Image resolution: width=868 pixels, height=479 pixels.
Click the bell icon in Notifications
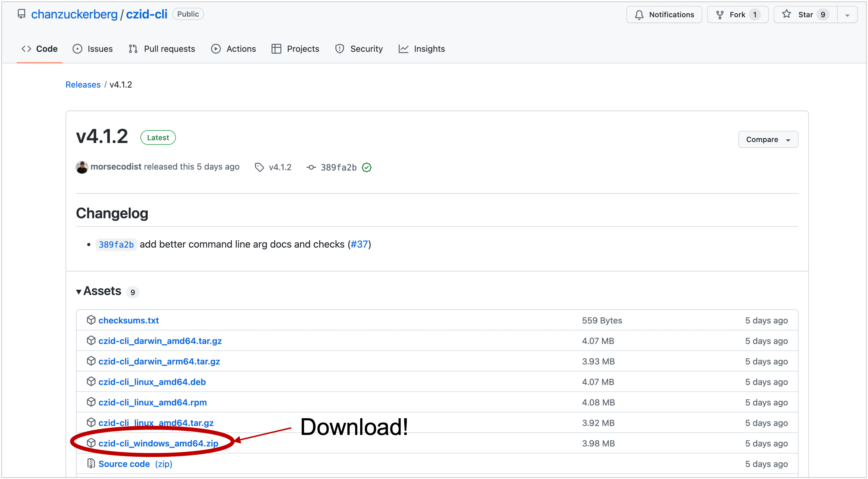click(x=639, y=14)
